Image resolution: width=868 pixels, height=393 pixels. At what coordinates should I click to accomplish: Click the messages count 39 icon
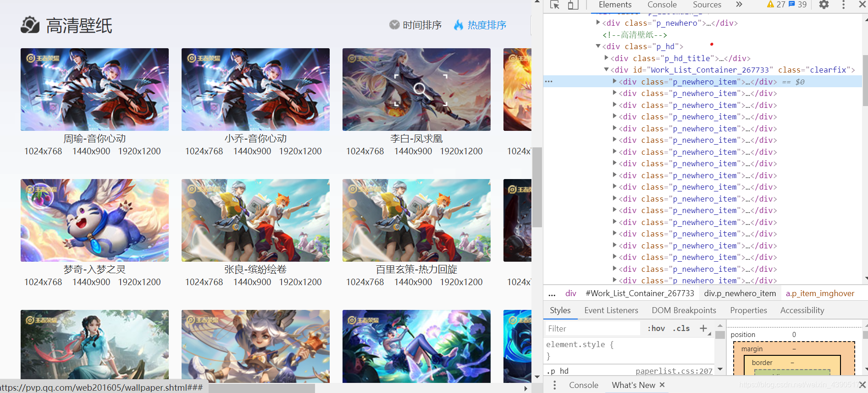pyautogui.click(x=797, y=5)
